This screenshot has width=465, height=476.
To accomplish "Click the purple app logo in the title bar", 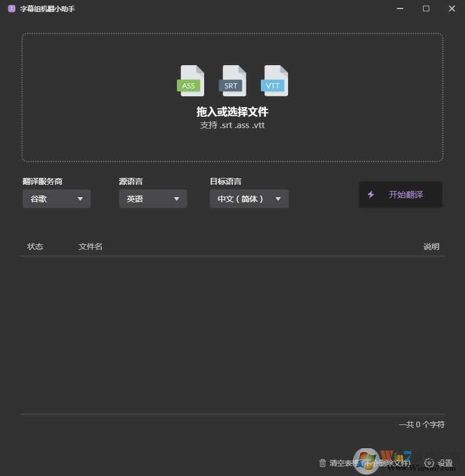I will (11, 8).
